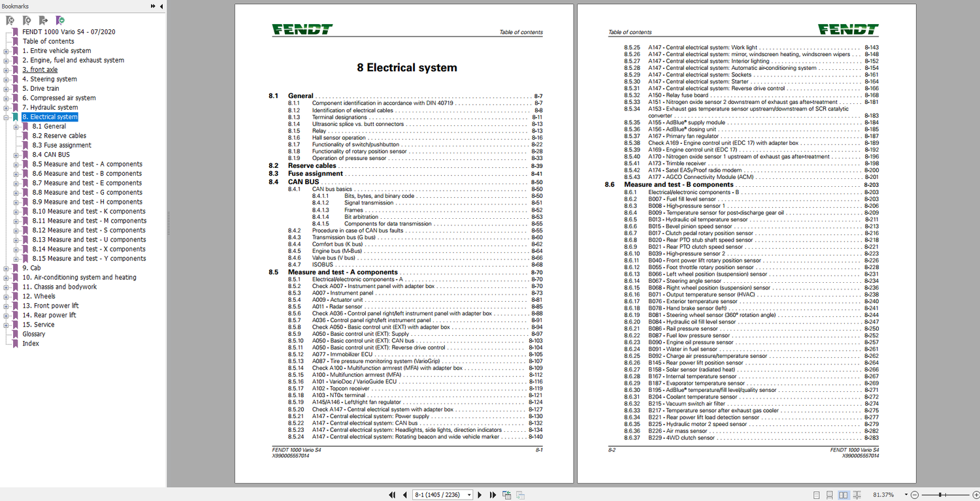Open the 6. Compressed air system bookmark
Viewport: 980px width, 501px height.
point(59,98)
